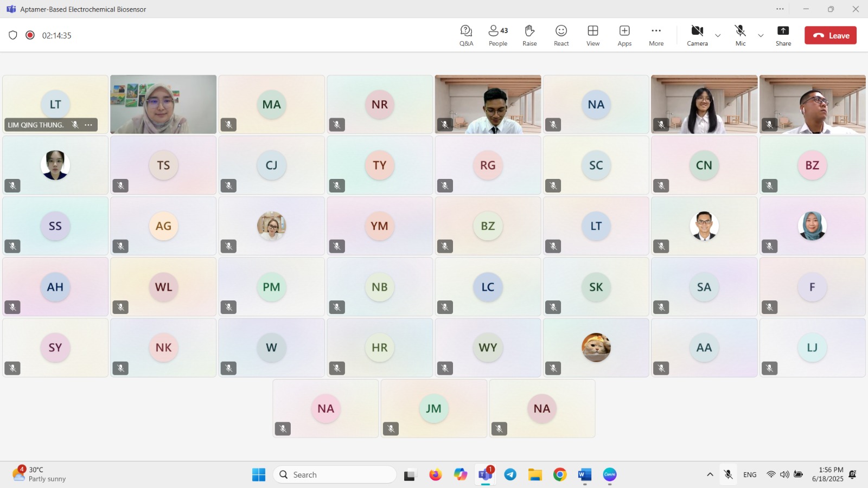868x488 pixels.
Task: Open the Q&A panel
Action: click(466, 35)
